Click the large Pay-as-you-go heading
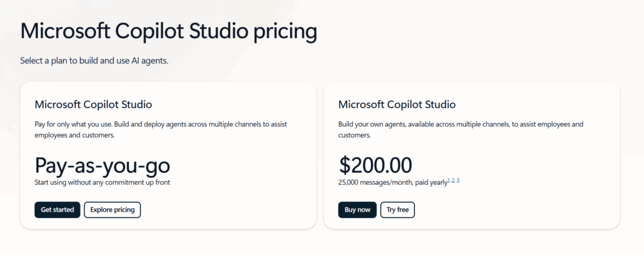 103,165
